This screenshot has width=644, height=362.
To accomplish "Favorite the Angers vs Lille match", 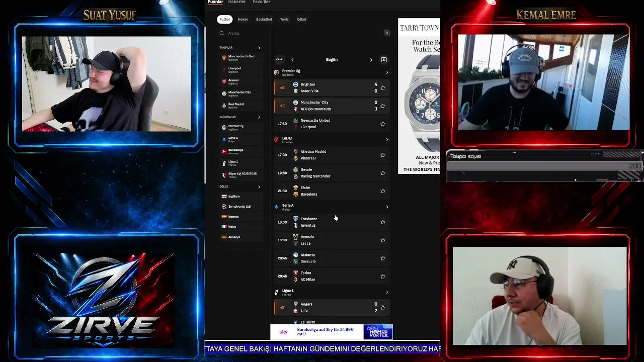I will click(383, 308).
